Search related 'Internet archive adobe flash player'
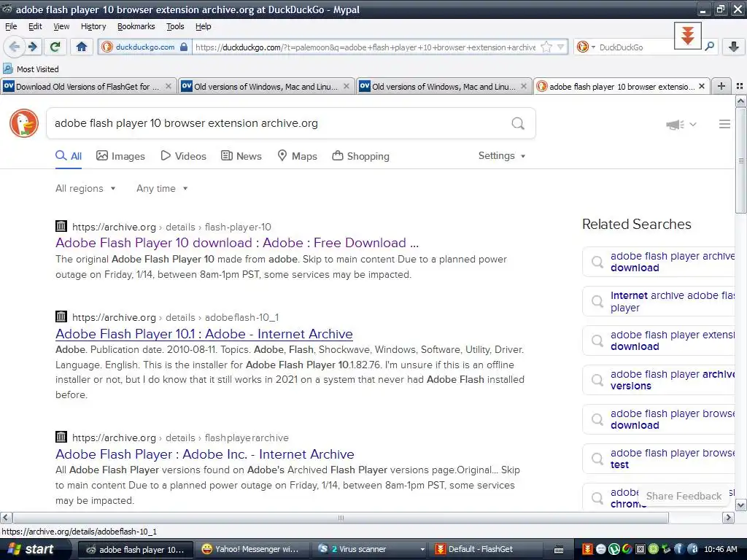 pyautogui.click(x=659, y=301)
